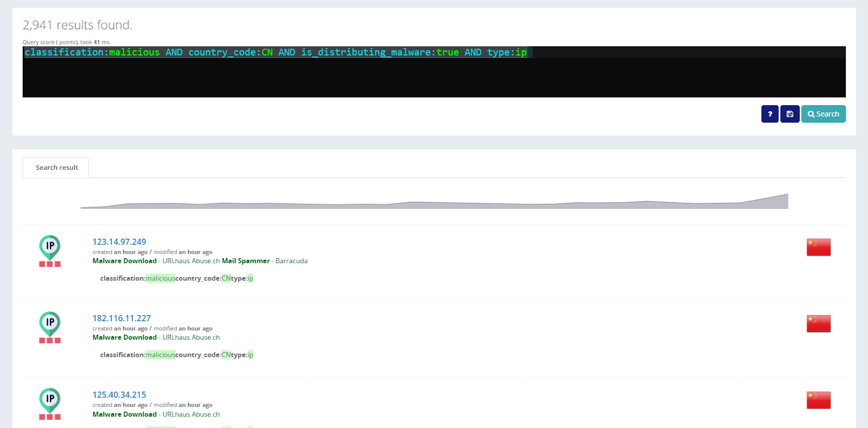
Task: Click the China flag beside 123.14.97.249
Action: (x=818, y=247)
